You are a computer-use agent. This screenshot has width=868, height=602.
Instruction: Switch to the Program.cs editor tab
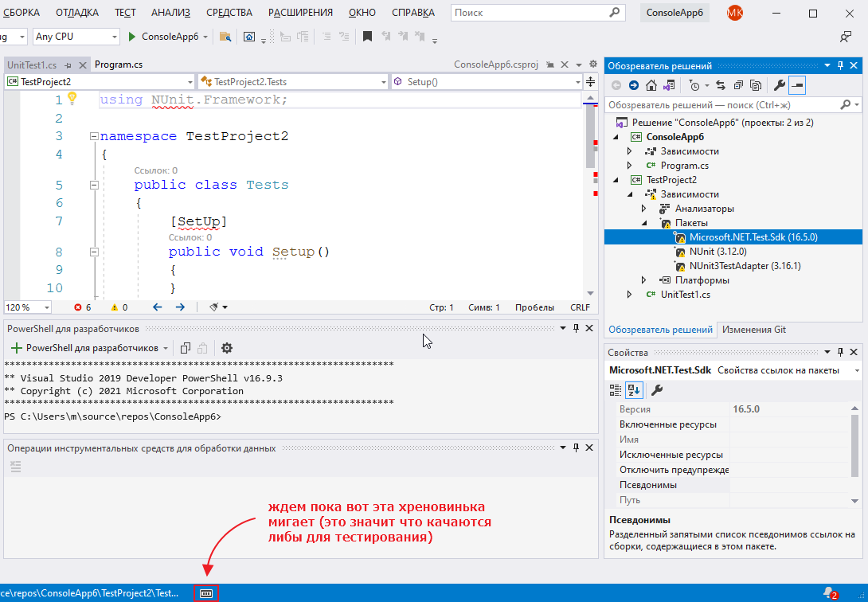coord(118,64)
